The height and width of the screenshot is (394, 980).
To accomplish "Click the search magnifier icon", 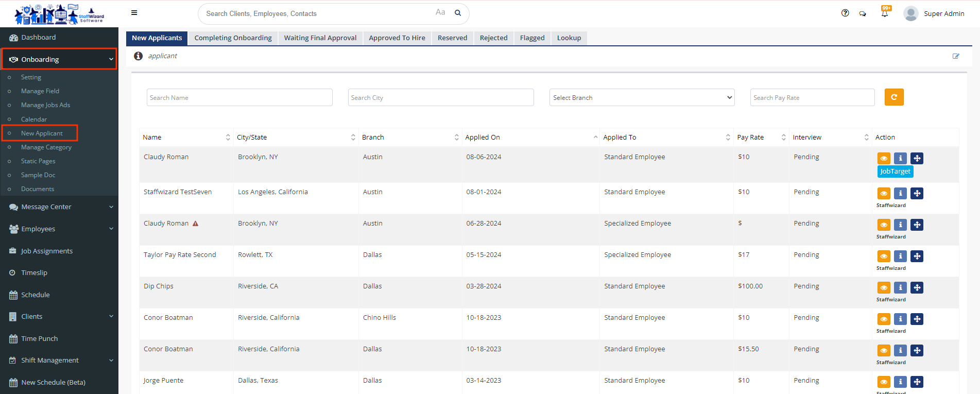I will click(x=458, y=13).
